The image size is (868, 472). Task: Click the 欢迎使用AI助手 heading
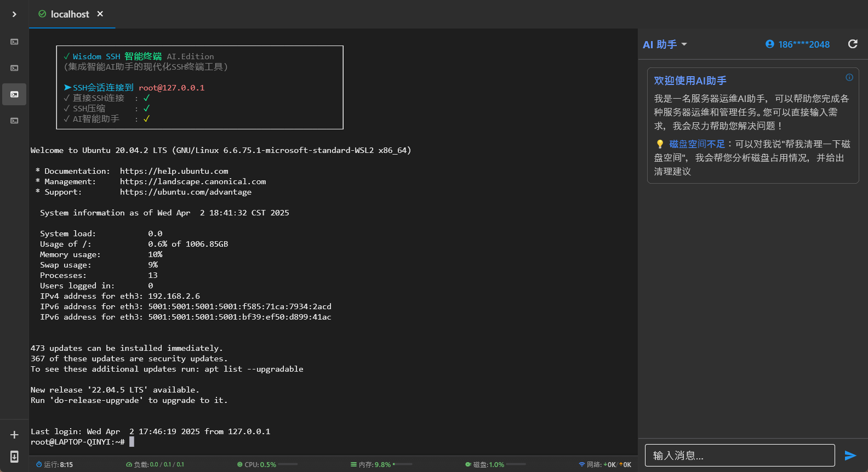coord(690,81)
